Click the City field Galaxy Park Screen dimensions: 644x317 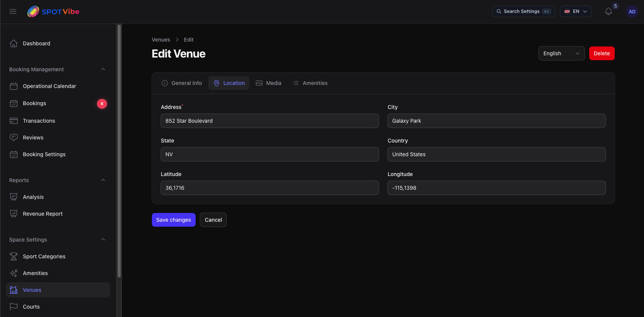pyautogui.click(x=497, y=121)
